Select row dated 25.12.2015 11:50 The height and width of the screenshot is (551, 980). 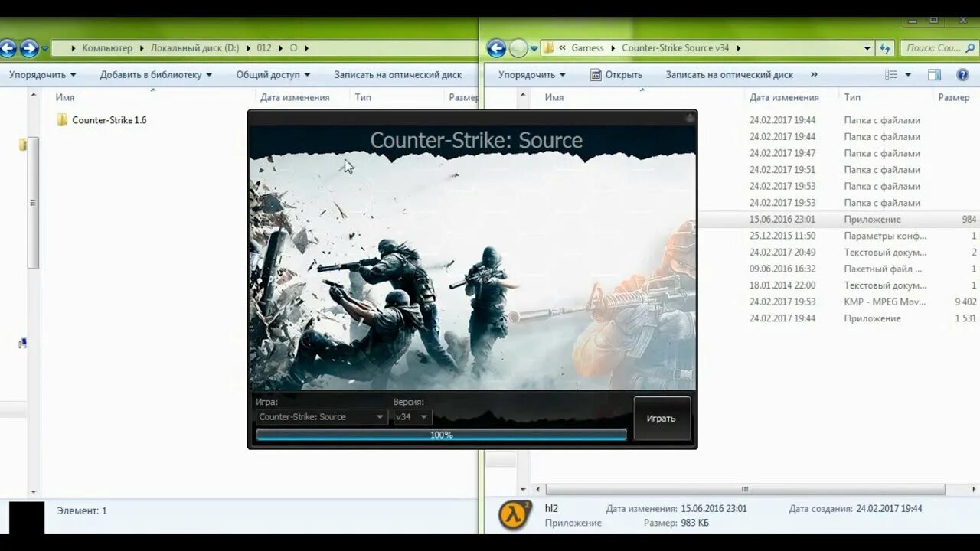pyautogui.click(x=838, y=236)
